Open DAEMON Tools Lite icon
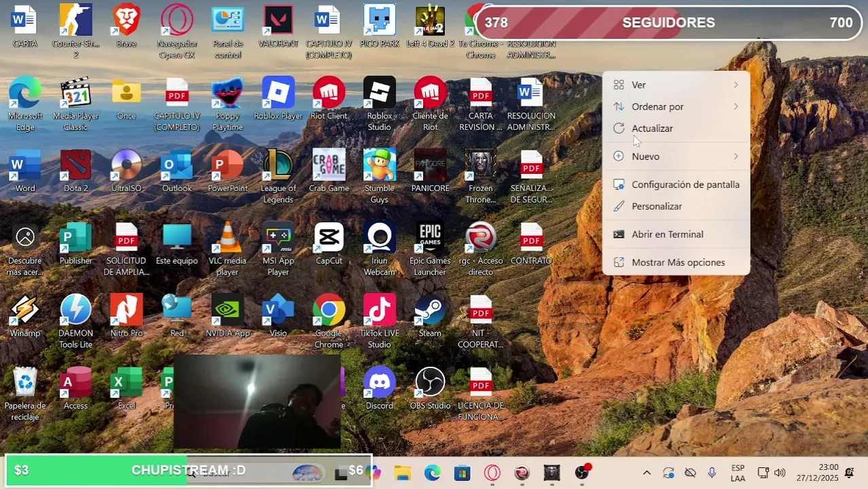This screenshot has height=489, width=868. click(75, 322)
